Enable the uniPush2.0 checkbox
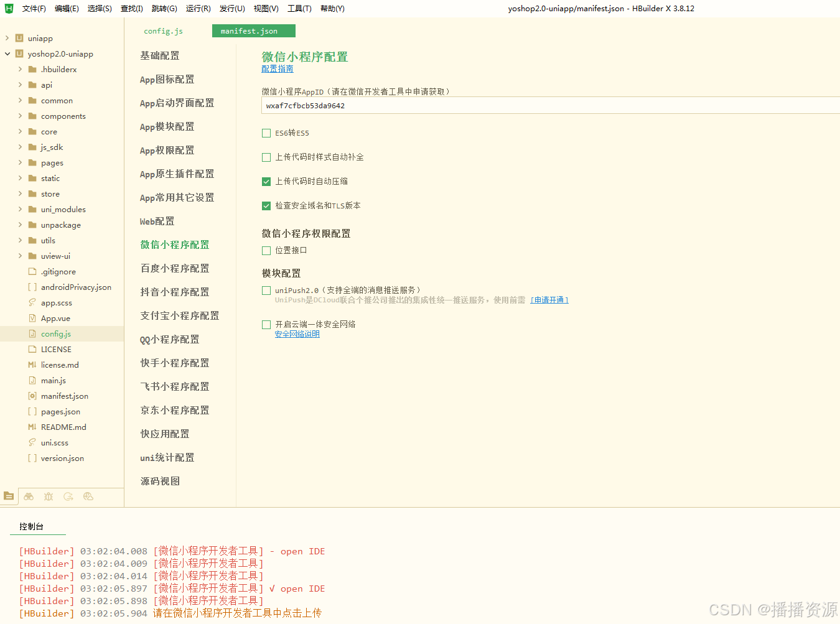Image resolution: width=840 pixels, height=624 pixels. [266, 291]
